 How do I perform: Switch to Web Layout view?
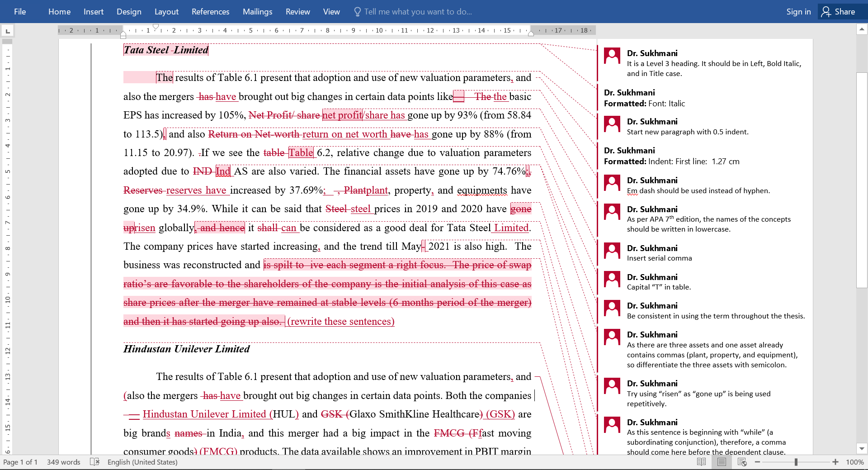point(742,462)
